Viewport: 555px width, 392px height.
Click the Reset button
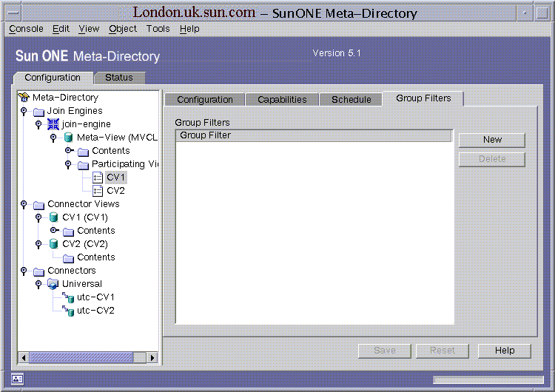(x=442, y=351)
